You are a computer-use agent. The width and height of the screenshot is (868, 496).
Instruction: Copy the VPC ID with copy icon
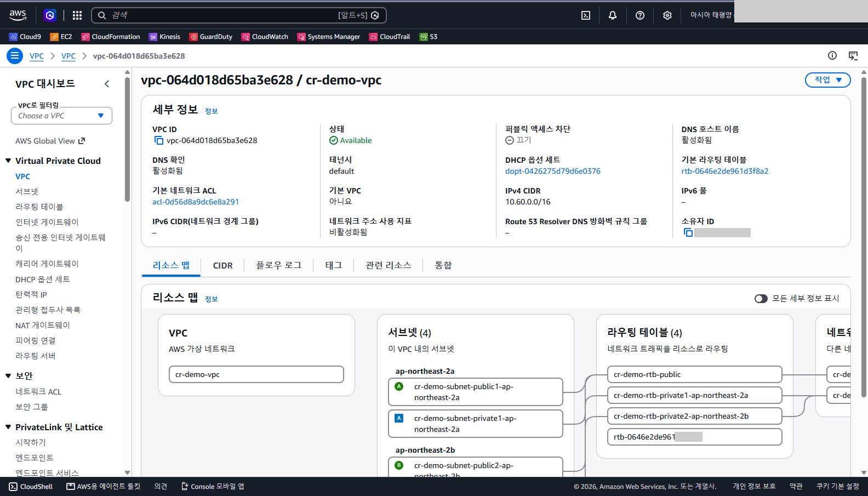click(159, 141)
